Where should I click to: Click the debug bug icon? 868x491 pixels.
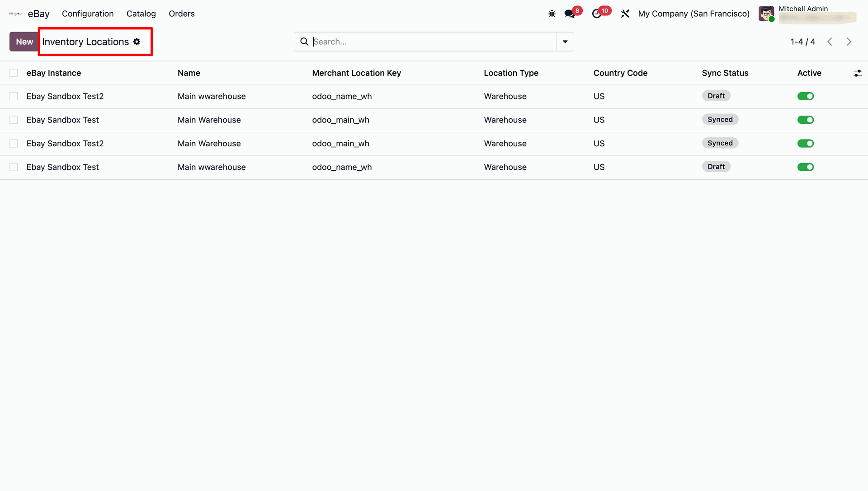(x=552, y=14)
